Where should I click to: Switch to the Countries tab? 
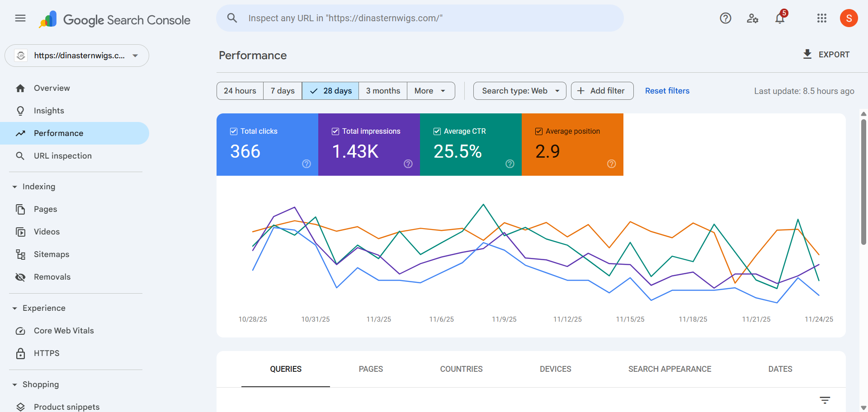(x=461, y=369)
